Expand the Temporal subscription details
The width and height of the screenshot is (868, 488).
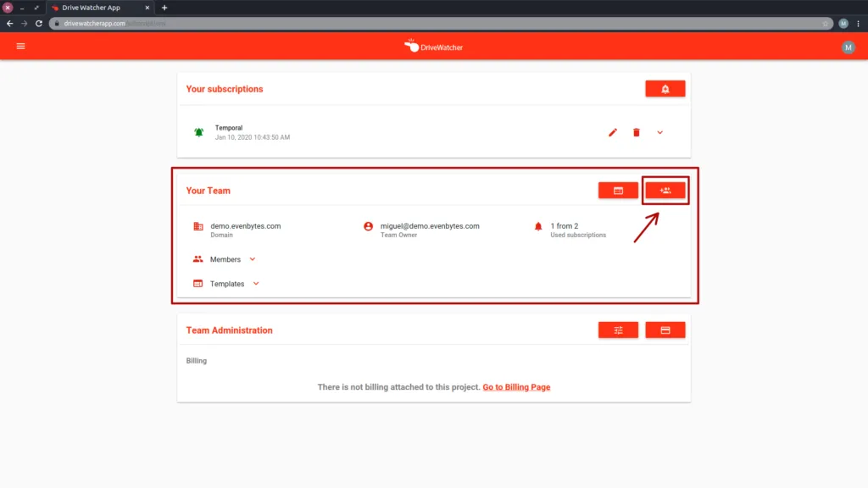coord(659,133)
